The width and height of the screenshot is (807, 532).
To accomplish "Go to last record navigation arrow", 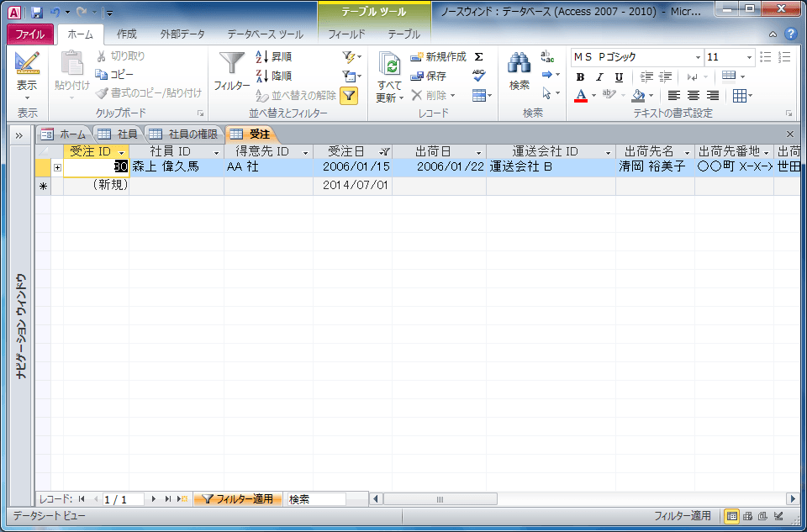I will [x=168, y=499].
